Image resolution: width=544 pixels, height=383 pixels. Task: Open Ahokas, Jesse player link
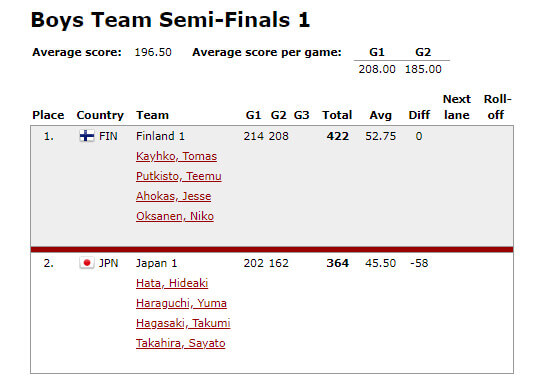(x=173, y=196)
